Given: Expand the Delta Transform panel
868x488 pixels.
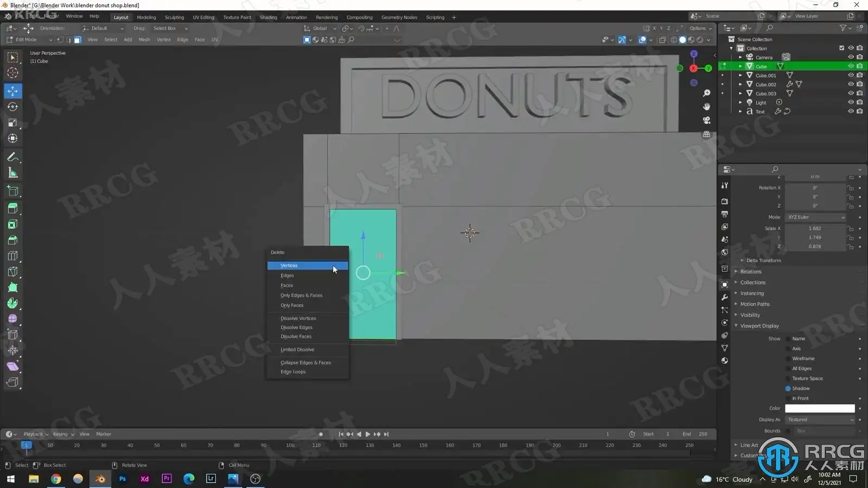Looking at the screenshot, I should pyautogui.click(x=764, y=260).
